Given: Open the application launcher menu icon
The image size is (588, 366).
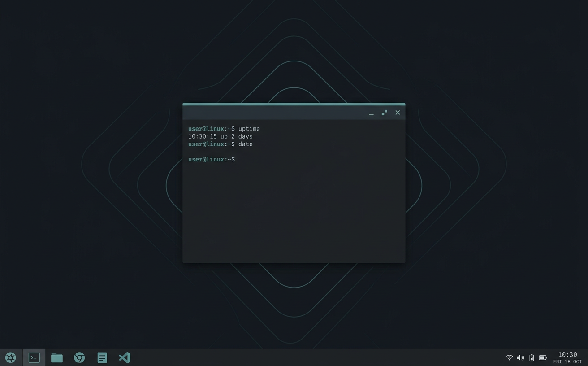Looking at the screenshot, I should [x=11, y=357].
